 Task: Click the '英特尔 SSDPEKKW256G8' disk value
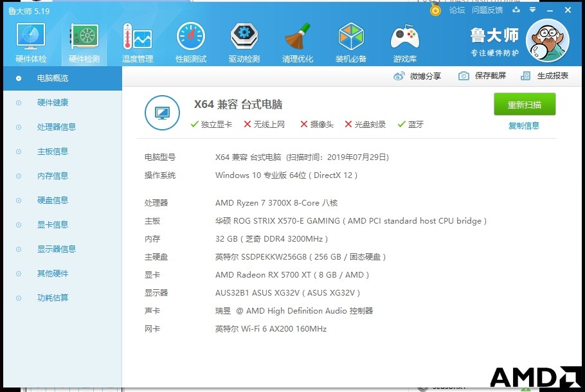click(261, 256)
